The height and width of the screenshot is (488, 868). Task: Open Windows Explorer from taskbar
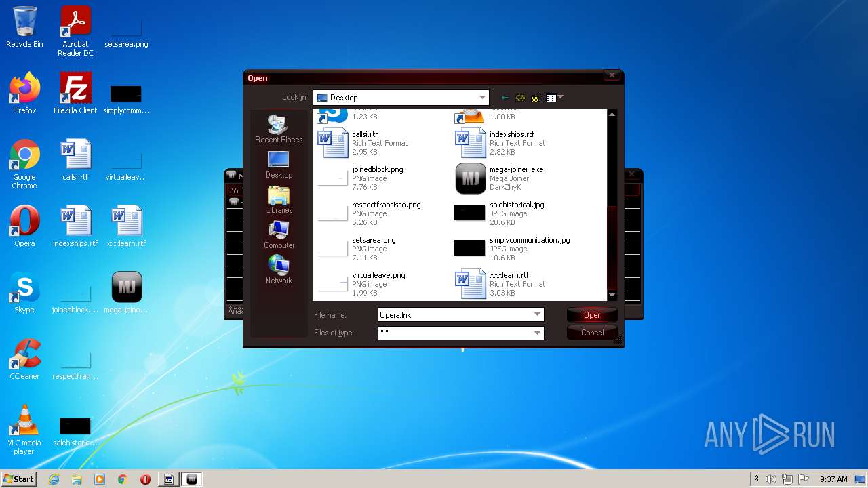coord(77,479)
